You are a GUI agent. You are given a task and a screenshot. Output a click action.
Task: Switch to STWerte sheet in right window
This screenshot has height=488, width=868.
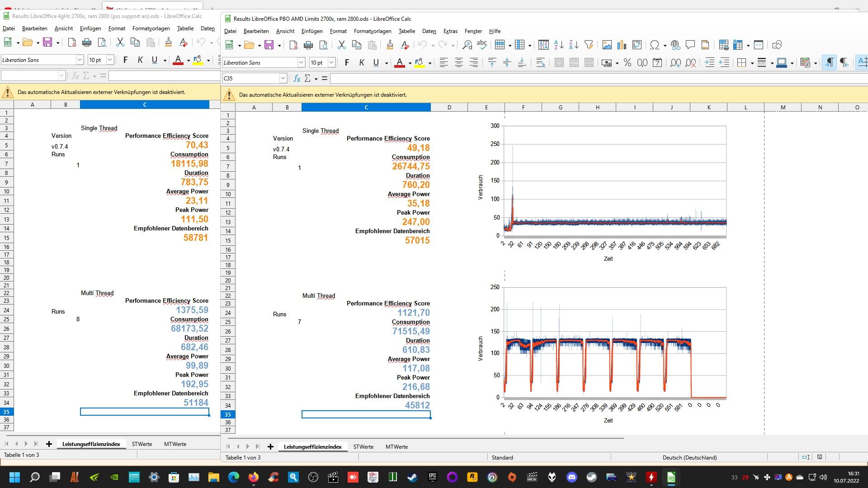363,446
